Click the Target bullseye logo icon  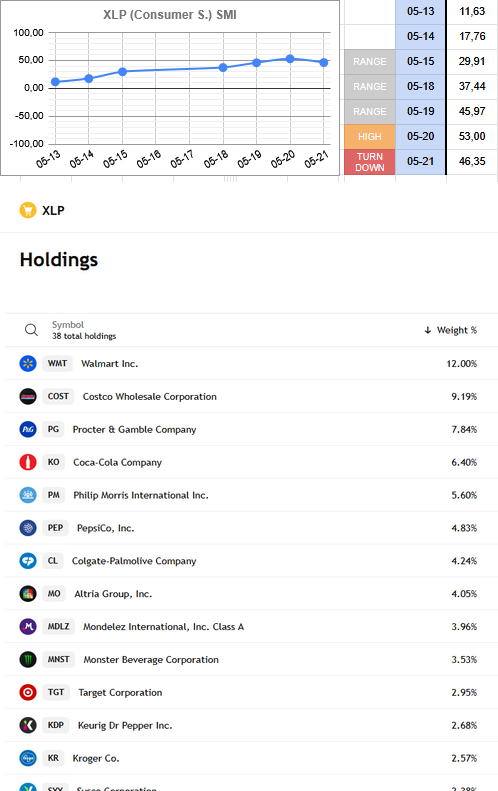[28, 692]
